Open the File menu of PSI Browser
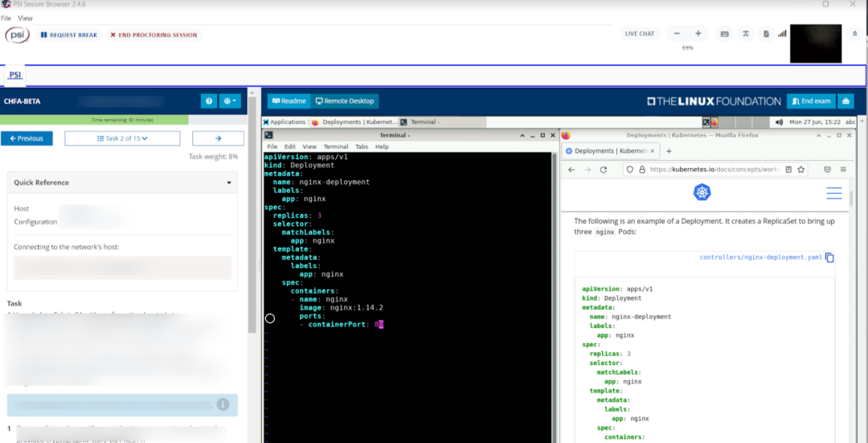This screenshot has width=868, height=443. pos(6,18)
